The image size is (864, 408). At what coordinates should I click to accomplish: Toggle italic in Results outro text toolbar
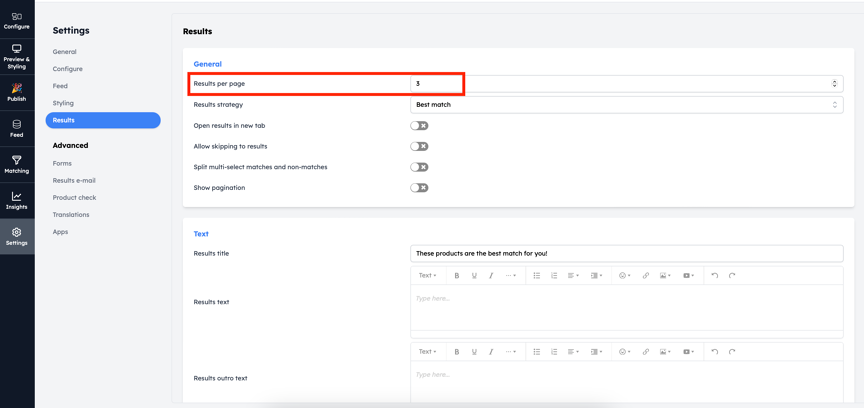point(490,352)
